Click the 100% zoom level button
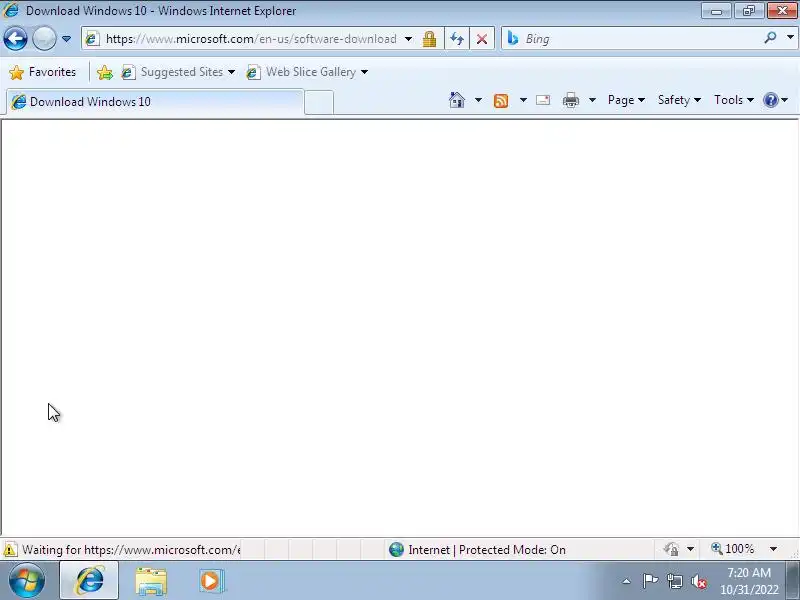Image resolution: width=800 pixels, height=600 pixels. point(733,549)
